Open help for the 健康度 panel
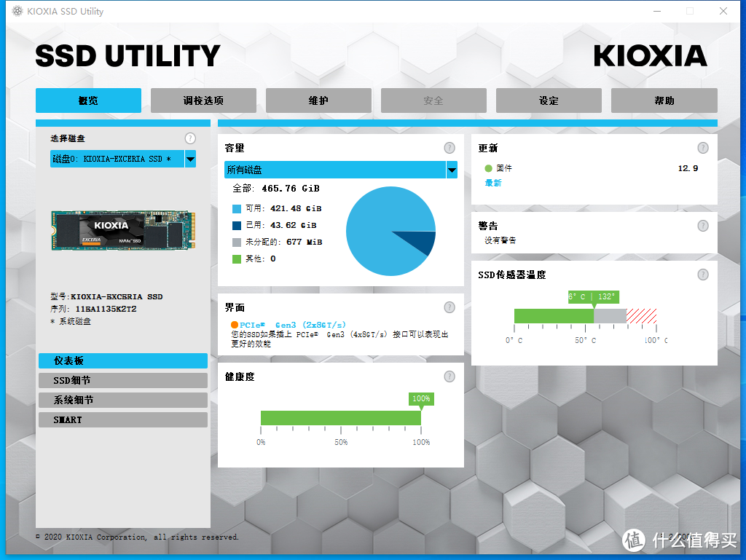The height and width of the screenshot is (560, 746). click(x=449, y=376)
